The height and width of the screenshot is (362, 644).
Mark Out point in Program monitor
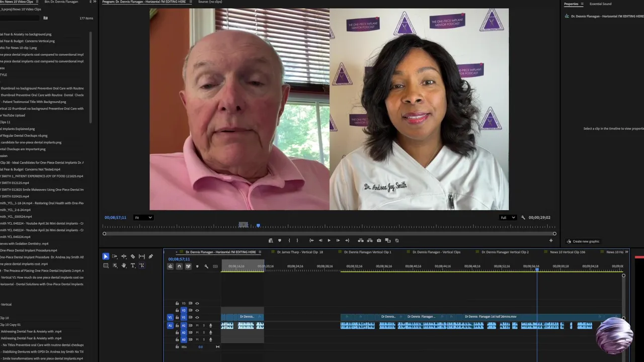(297, 240)
